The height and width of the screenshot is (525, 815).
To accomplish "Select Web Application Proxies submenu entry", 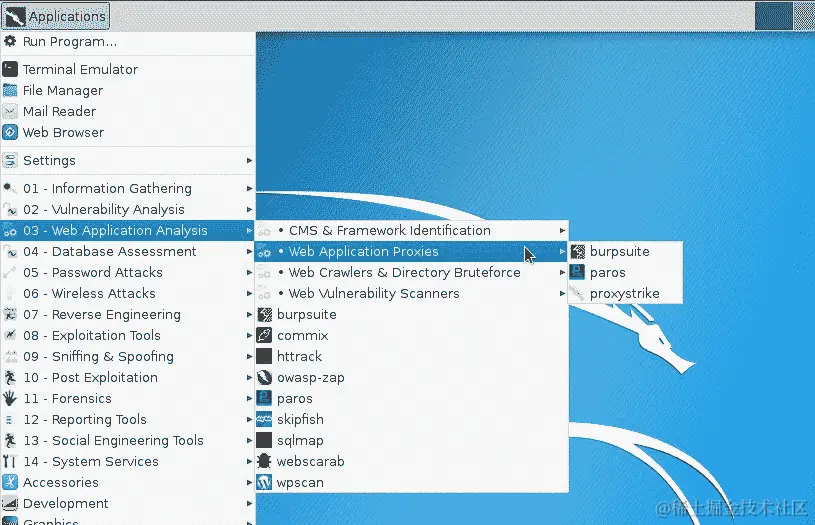I will (x=411, y=252).
